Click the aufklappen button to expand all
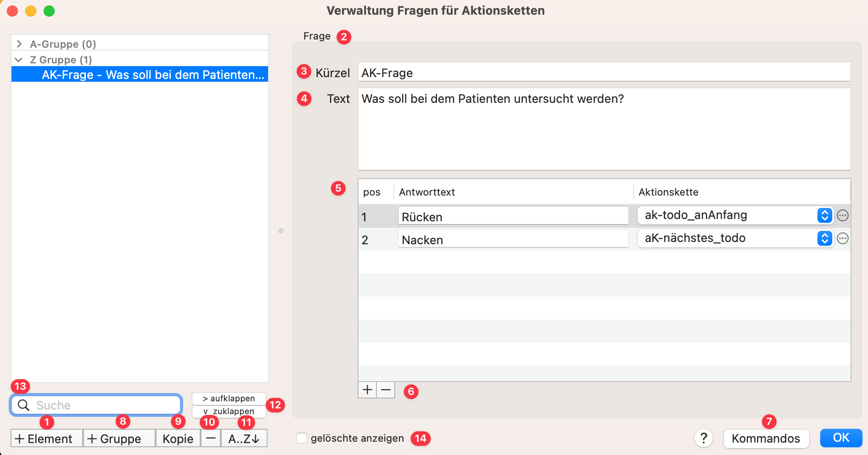This screenshot has height=455, width=868. tap(229, 399)
